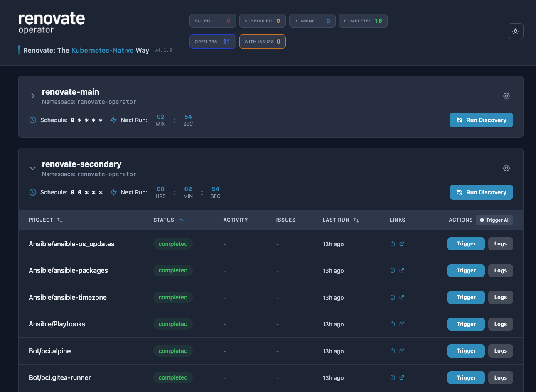Viewport: 536px width, 392px height.
Task: Select the OPEN PRS filter chip
Action: pyautogui.click(x=212, y=41)
